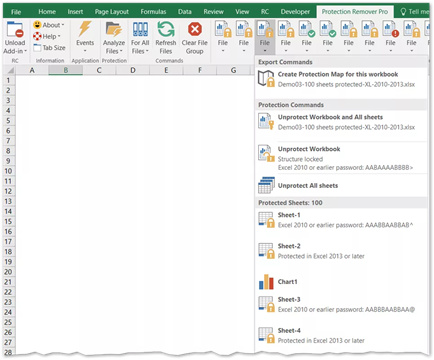This screenshot has width=434, height=360.
Task: Select the Chart1 entry
Action: 342,282
